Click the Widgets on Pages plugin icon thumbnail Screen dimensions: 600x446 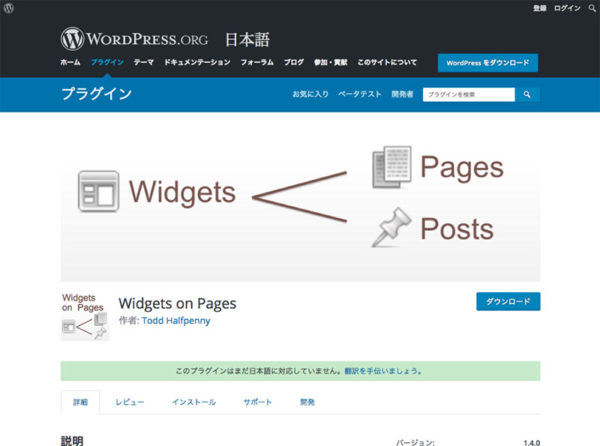tap(85, 317)
